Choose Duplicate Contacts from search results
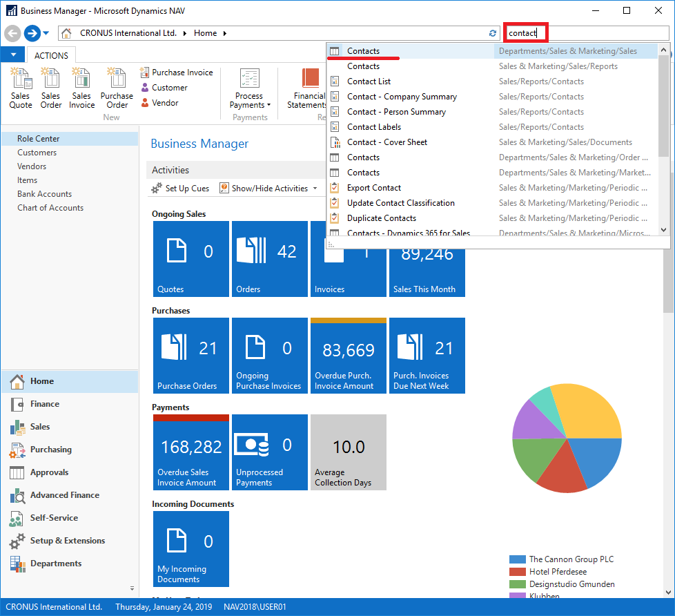675x616 pixels. click(x=492, y=218)
